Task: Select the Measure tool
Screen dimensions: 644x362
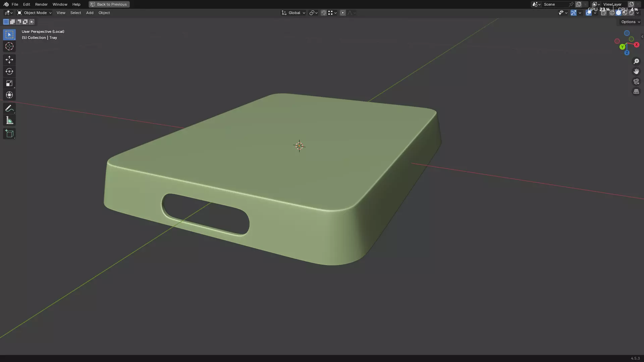Action: 9,120
